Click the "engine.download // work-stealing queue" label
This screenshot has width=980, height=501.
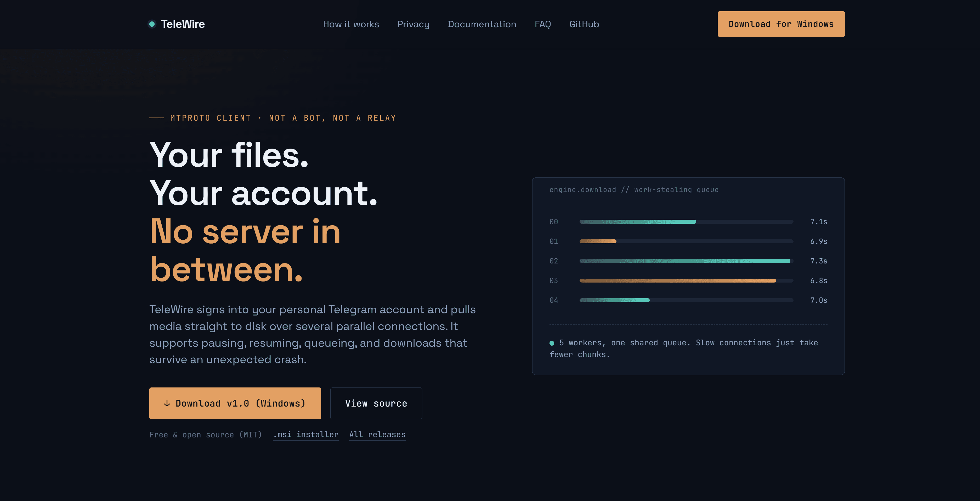pos(634,190)
